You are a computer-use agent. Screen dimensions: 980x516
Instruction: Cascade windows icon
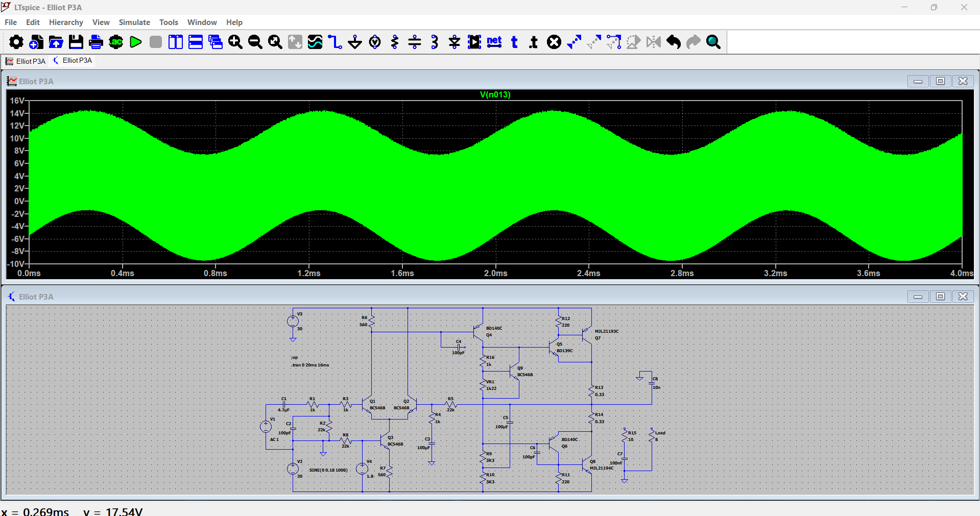(x=216, y=42)
